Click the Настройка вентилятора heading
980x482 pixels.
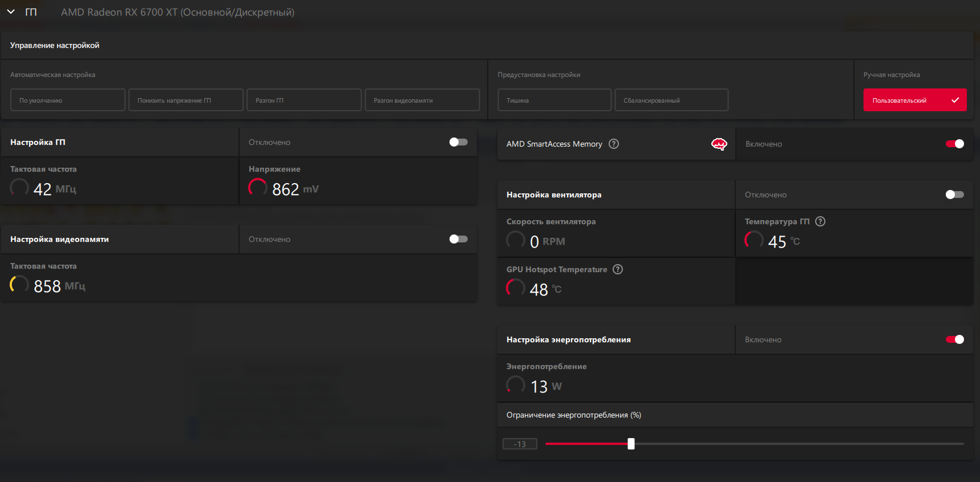[554, 195]
